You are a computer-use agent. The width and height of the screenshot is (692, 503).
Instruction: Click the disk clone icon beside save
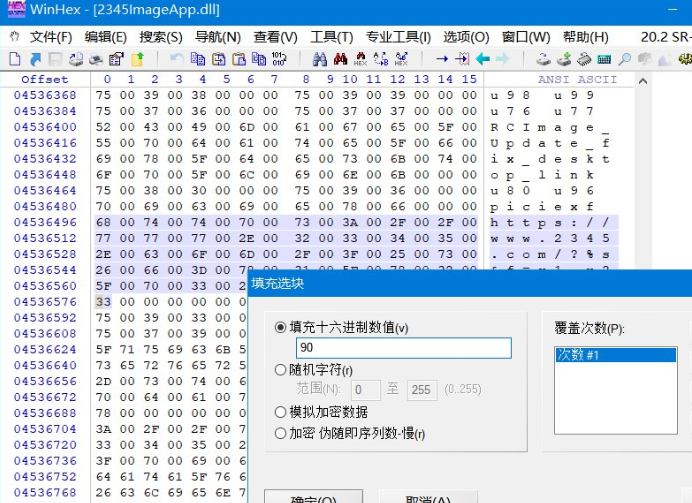tap(76, 59)
